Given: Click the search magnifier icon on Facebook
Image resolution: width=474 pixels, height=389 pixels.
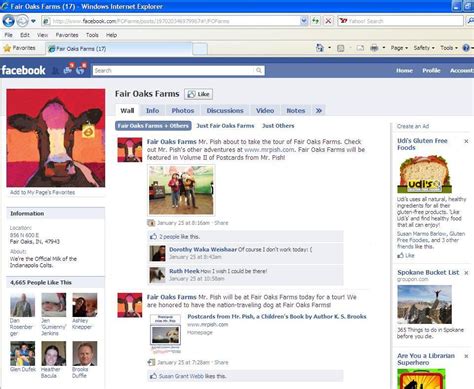Looking at the screenshot, I should [259, 70].
